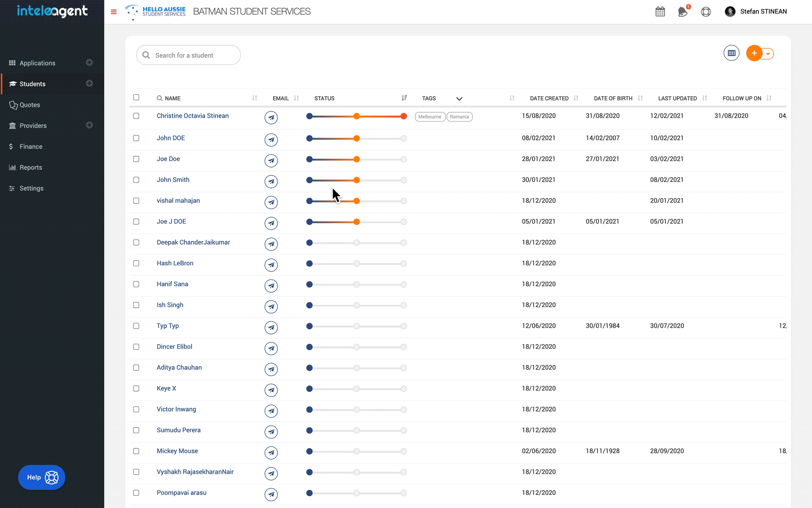Image resolution: width=812 pixels, height=508 pixels.
Task: Expand the Tags filter chevron
Action: point(459,99)
